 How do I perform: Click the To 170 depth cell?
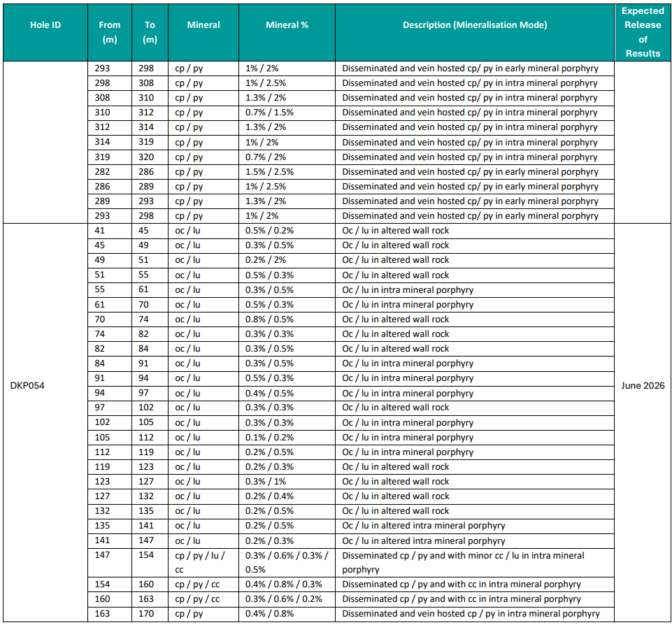150,614
